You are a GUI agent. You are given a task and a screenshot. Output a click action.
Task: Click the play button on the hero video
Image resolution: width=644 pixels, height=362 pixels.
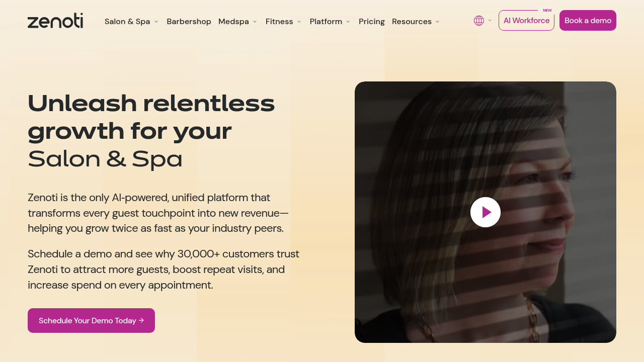pos(485,212)
